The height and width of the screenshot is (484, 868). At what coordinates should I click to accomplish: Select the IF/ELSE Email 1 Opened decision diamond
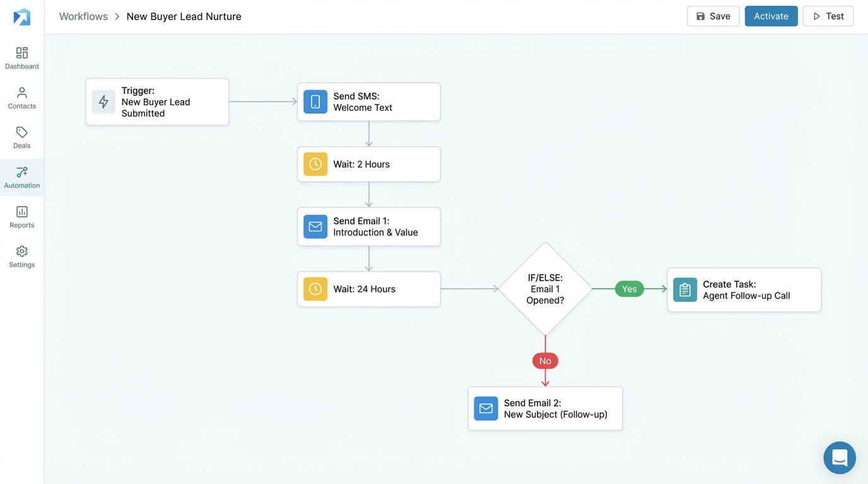[x=545, y=289]
